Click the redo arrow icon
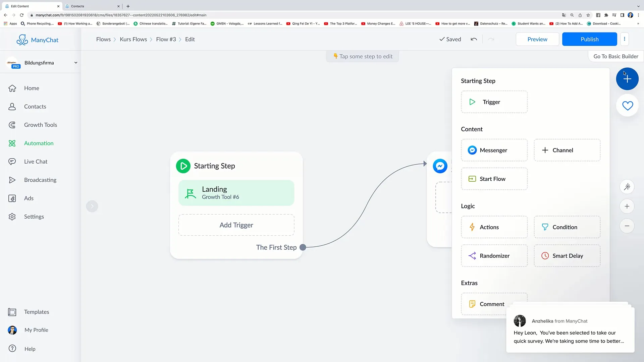 click(491, 39)
